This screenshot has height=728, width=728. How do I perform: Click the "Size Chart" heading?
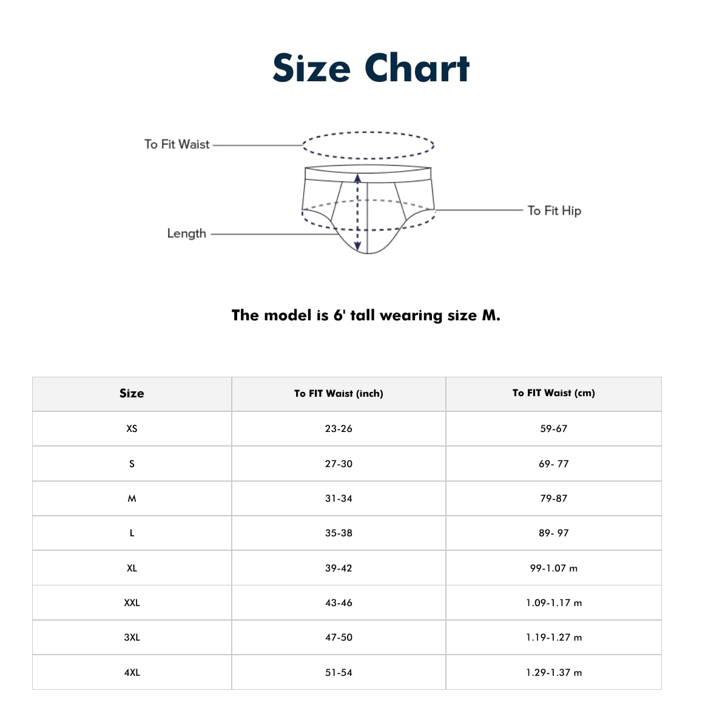pyautogui.click(x=371, y=67)
